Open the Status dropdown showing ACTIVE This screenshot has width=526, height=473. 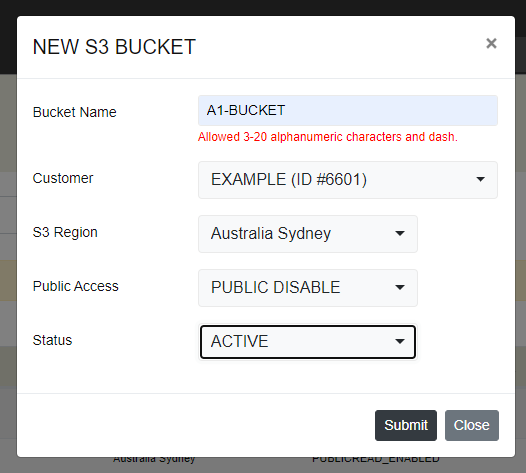[308, 342]
